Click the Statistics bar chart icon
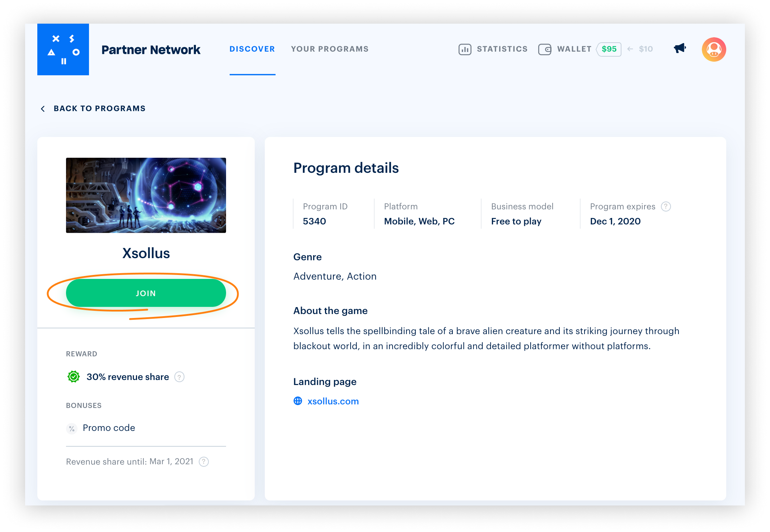 coord(465,49)
